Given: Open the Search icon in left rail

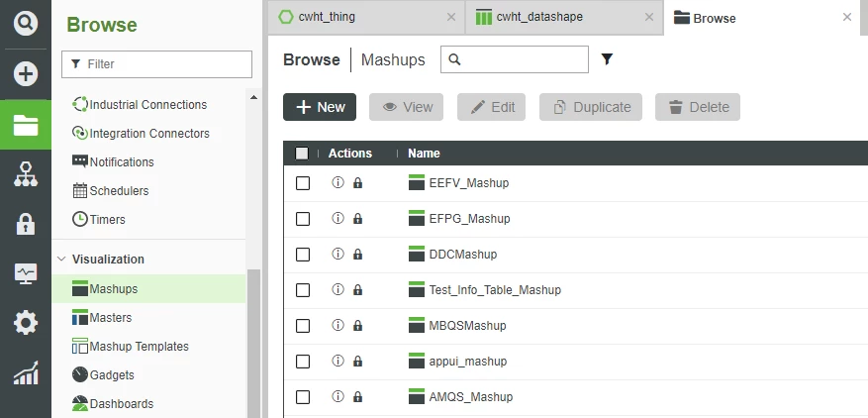Looking at the screenshot, I should (x=26, y=24).
